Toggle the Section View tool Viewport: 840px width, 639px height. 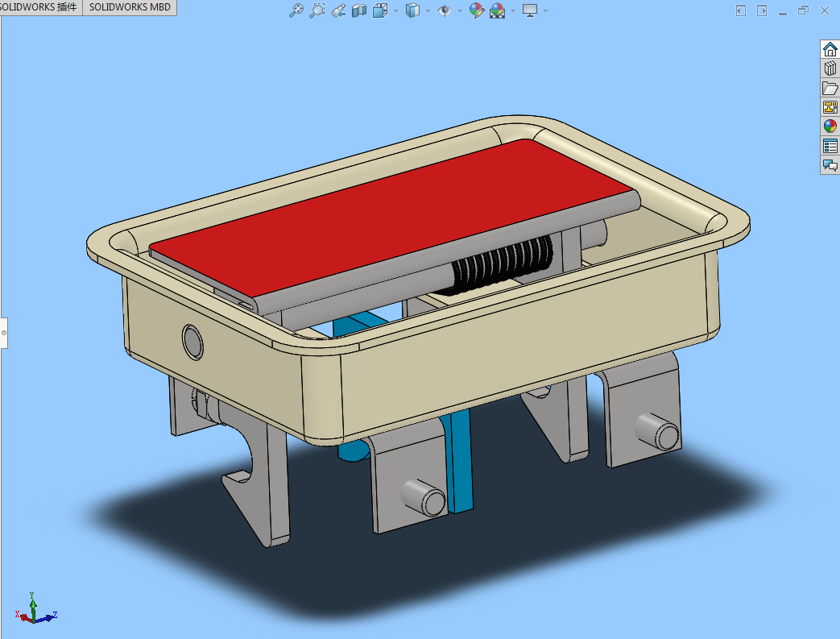pyautogui.click(x=359, y=10)
